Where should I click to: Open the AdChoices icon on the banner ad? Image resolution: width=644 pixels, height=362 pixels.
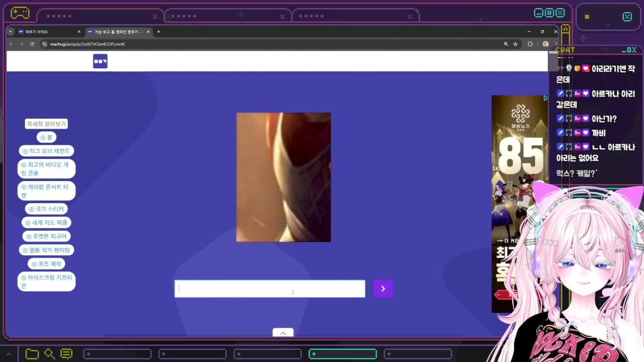click(545, 98)
